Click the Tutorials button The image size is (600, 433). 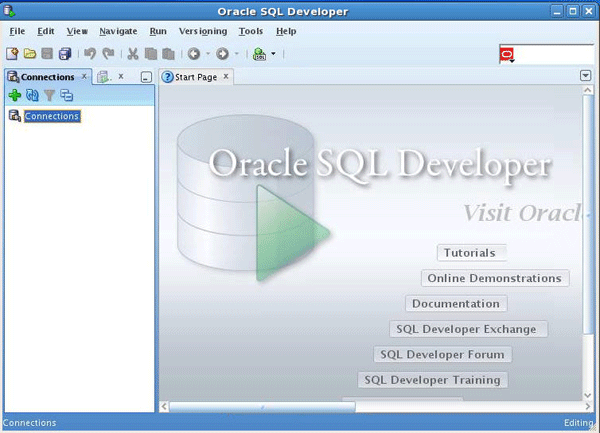point(472,253)
